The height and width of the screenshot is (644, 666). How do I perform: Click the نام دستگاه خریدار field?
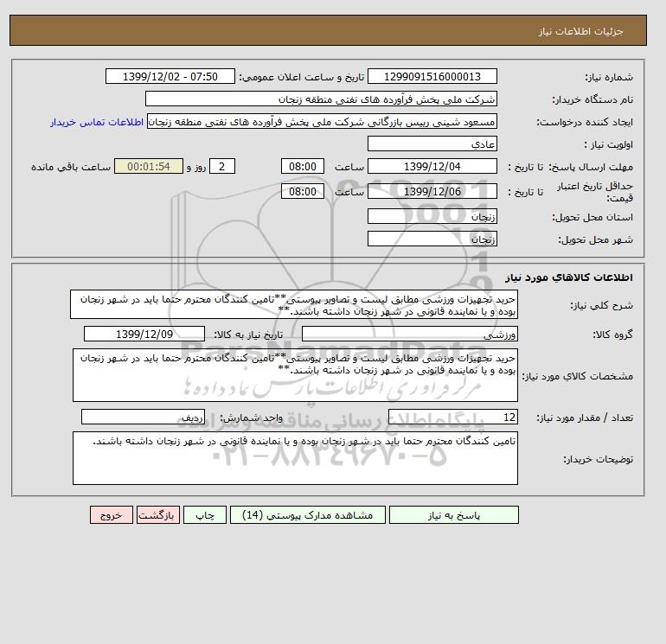click(x=321, y=99)
